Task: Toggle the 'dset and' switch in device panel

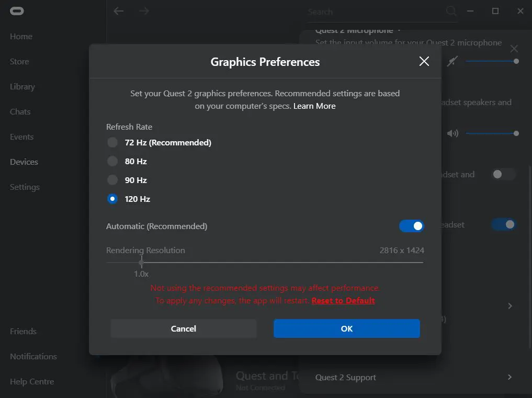Action: point(504,174)
